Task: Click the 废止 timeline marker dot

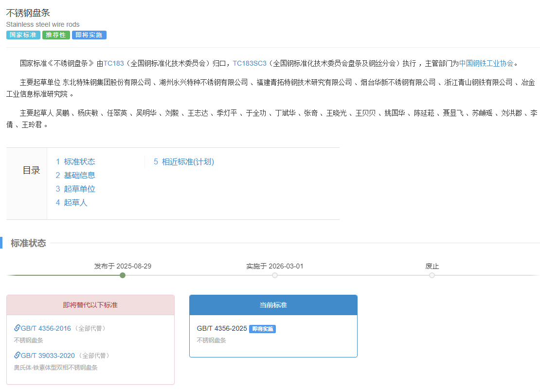Action: 432,275
